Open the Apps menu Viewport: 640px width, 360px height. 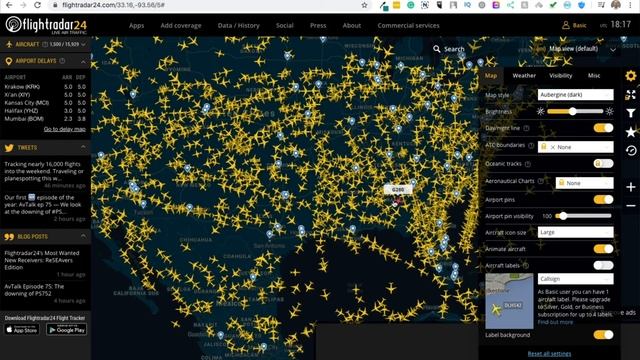[136, 25]
